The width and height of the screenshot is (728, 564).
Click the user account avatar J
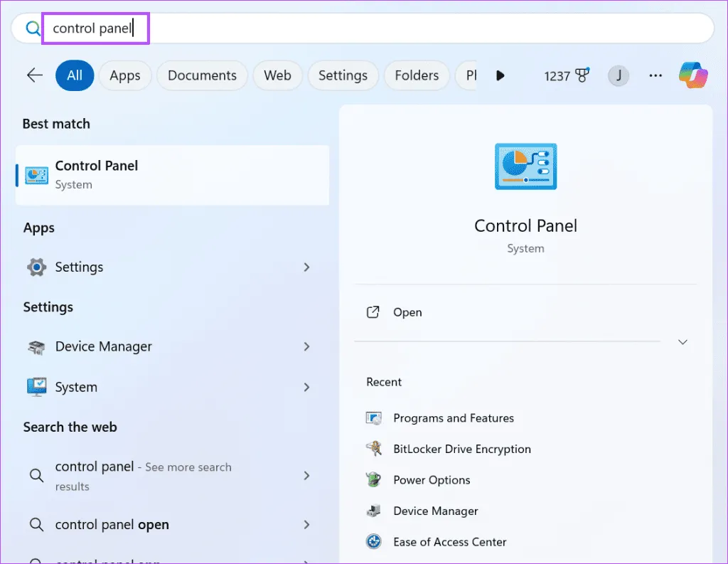pyautogui.click(x=619, y=75)
